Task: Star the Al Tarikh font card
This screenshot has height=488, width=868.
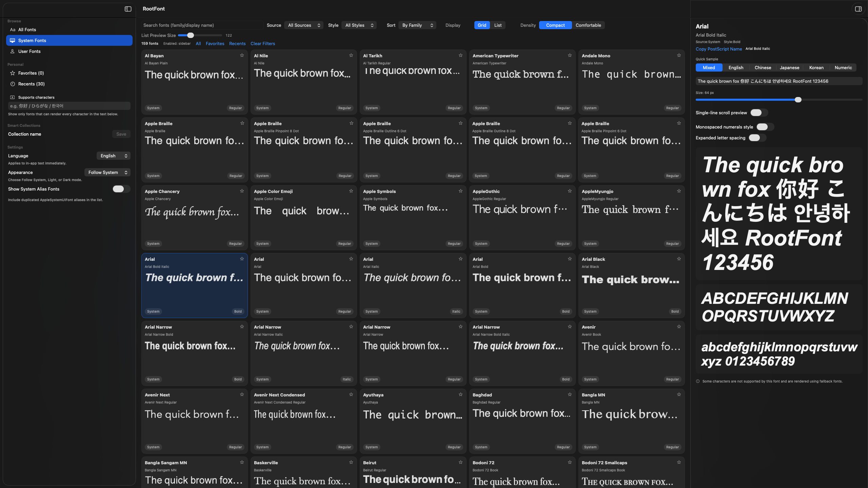Action: pyautogui.click(x=460, y=55)
